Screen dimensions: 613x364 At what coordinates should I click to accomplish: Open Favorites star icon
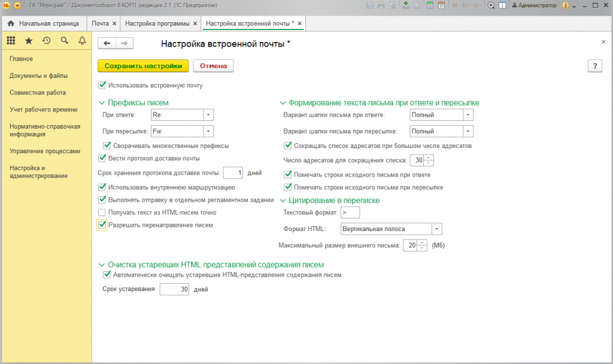coord(28,41)
